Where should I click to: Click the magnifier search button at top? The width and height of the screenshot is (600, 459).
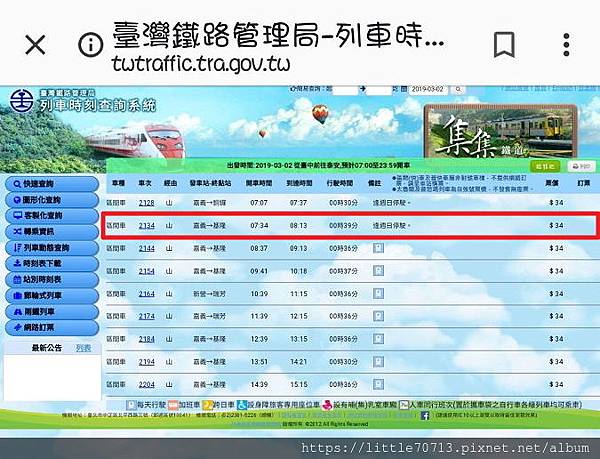click(x=458, y=90)
